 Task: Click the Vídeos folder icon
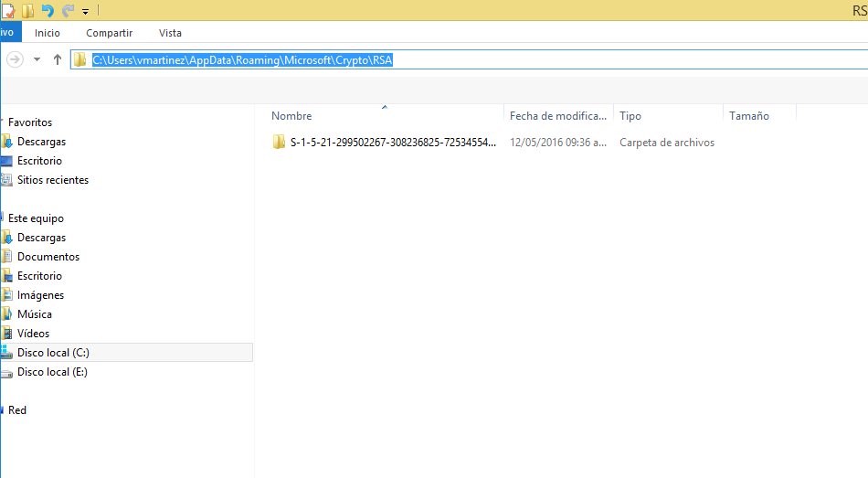pos(6,334)
